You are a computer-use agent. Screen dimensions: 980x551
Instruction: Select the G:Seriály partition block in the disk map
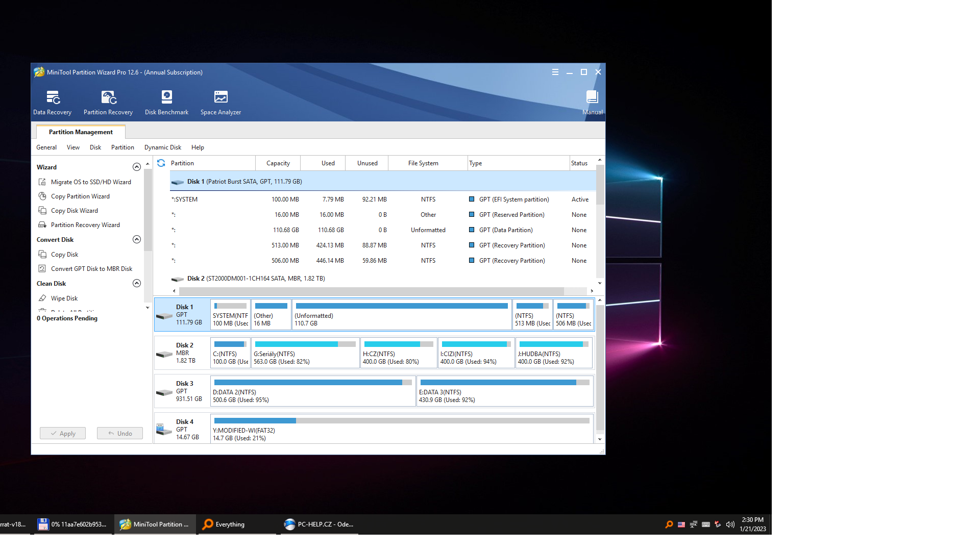tap(305, 353)
